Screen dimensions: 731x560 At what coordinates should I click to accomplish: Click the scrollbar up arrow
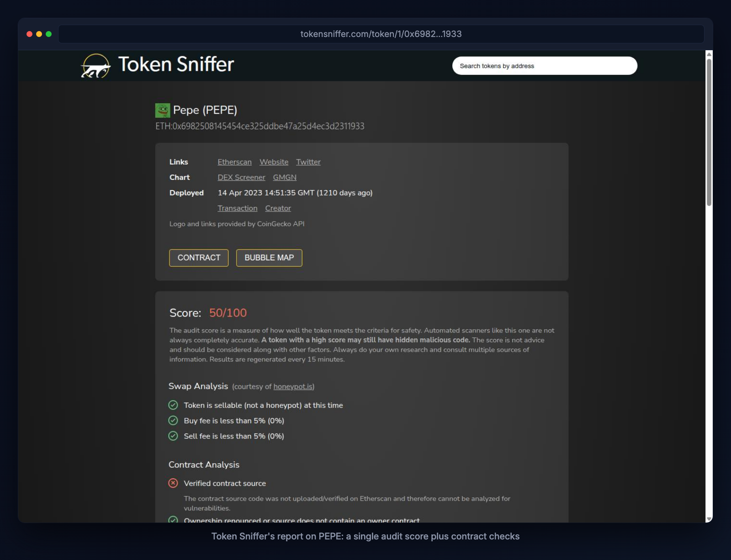click(x=709, y=54)
